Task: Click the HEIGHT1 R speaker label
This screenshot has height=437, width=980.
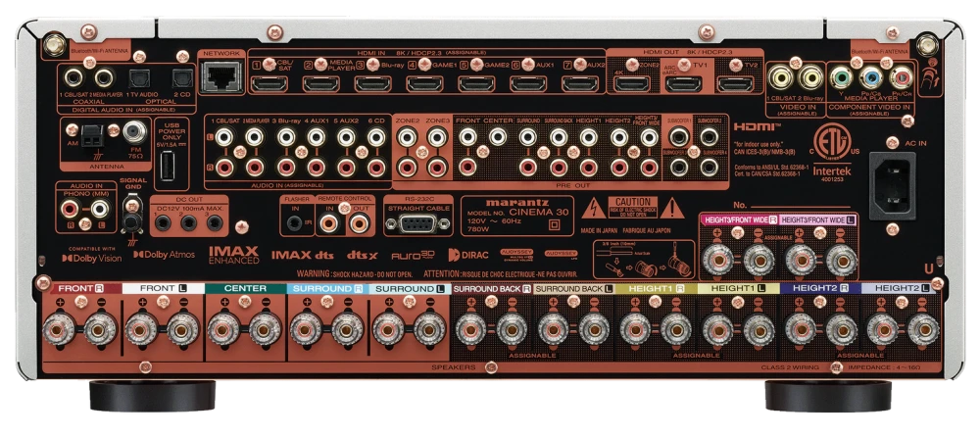Action: click(x=656, y=289)
